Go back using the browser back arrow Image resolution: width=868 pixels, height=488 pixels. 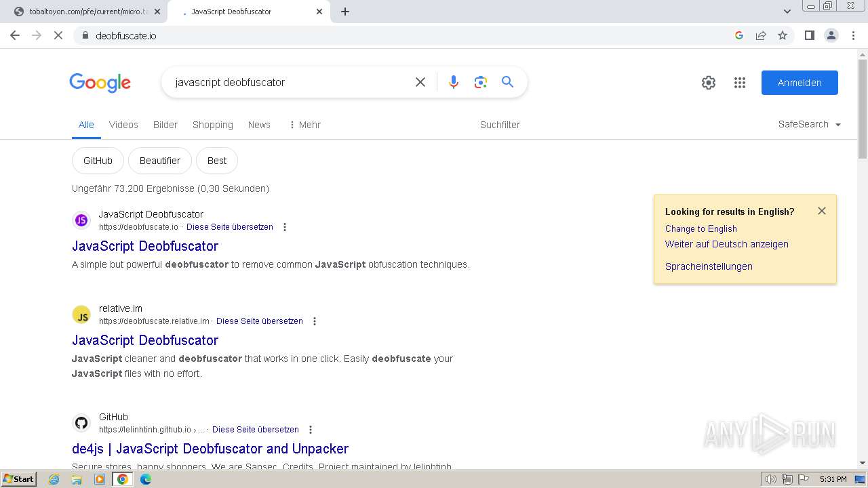15,35
